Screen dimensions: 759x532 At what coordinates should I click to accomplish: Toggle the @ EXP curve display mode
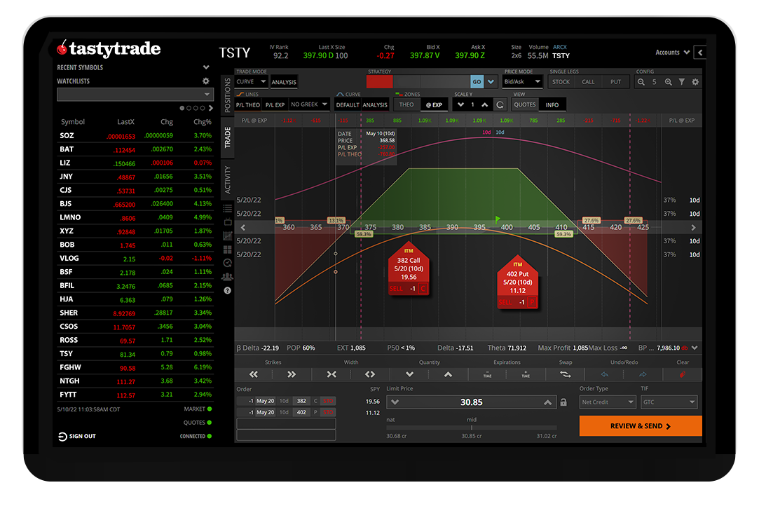pyautogui.click(x=434, y=104)
